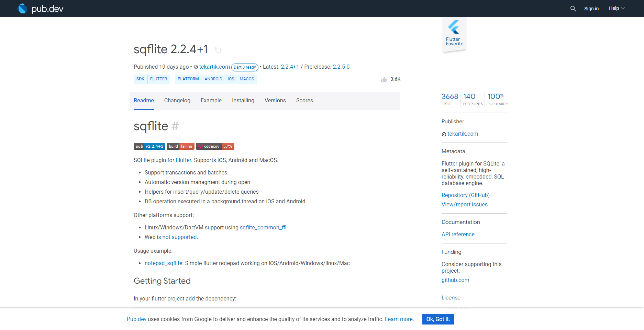The image size is (644, 330).
Task: Click the IOS platform tag
Action: click(x=231, y=79)
